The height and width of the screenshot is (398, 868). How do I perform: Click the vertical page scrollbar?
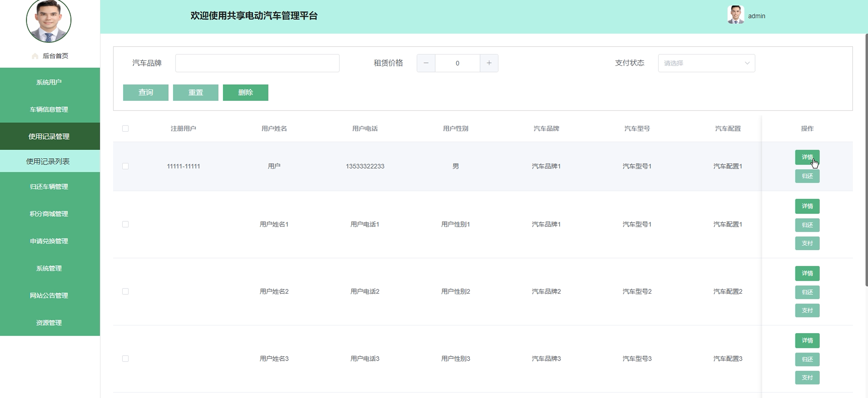(866, 160)
